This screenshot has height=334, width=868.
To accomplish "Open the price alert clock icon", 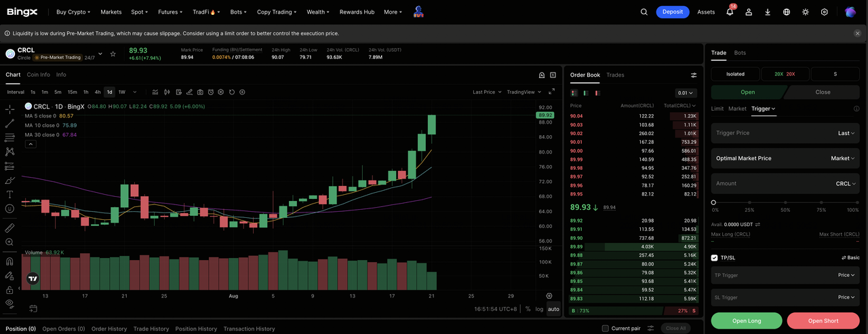I will pyautogui.click(x=211, y=92).
